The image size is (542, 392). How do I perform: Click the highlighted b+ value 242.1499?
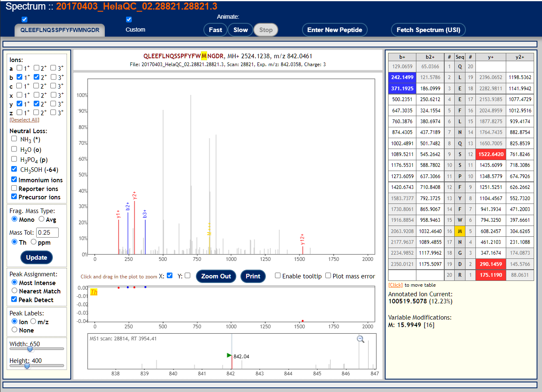click(402, 77)
